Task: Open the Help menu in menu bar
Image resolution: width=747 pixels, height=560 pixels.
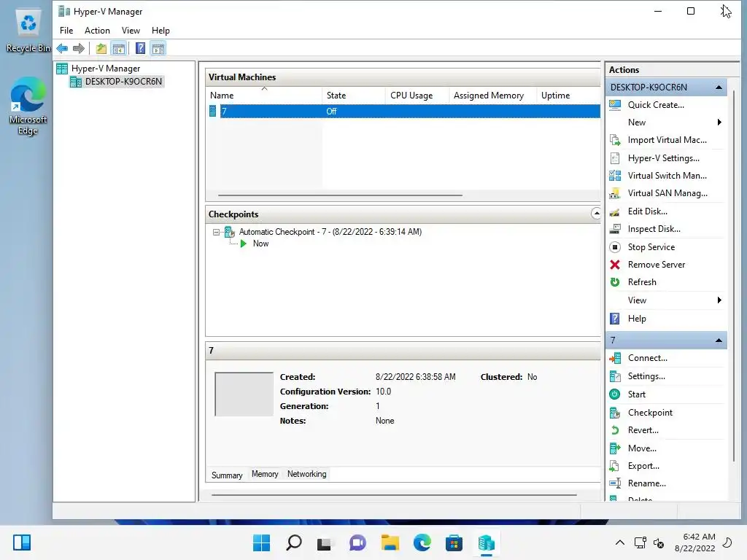Action: click(x=160, y=31)
